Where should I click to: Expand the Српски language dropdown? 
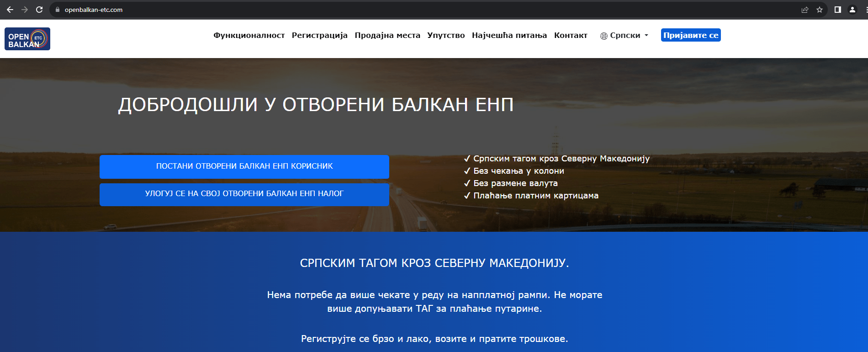click(x=625, y=36)
